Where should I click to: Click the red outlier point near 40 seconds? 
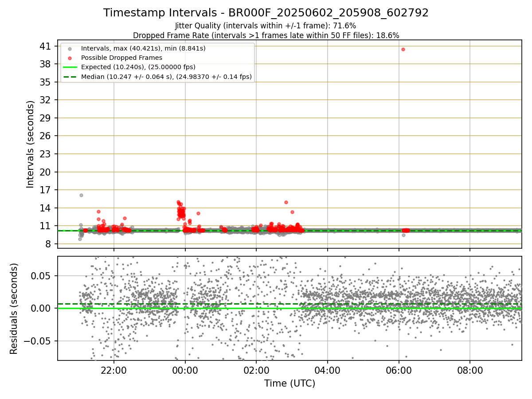[x=403, y=49]
